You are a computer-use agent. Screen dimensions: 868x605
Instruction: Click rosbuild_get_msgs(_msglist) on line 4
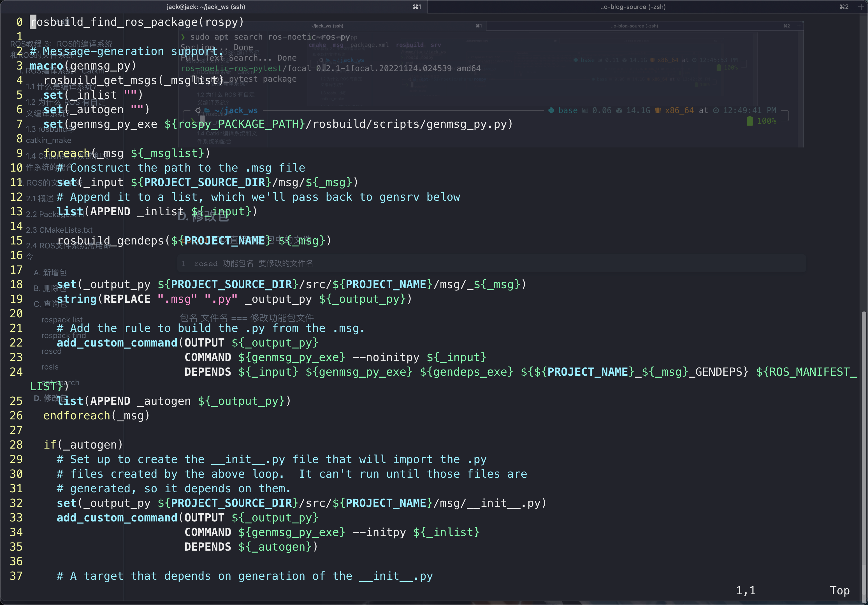coord(134,80)
